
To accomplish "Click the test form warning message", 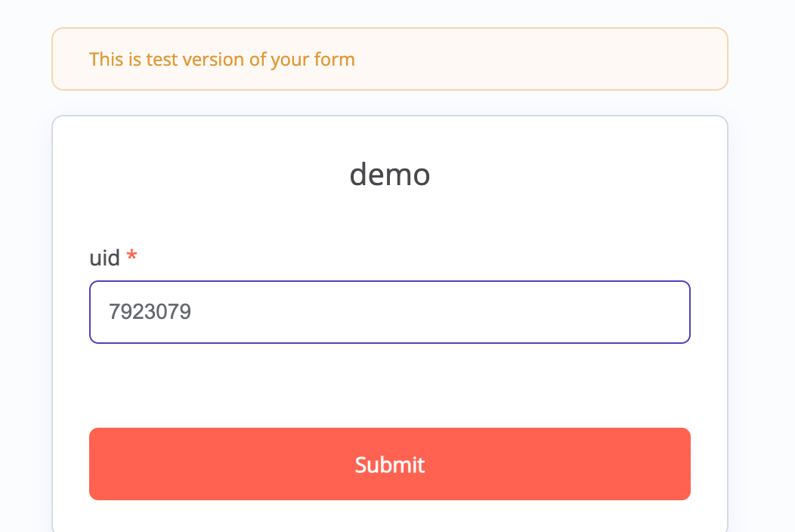I will (x=221, y=59).
